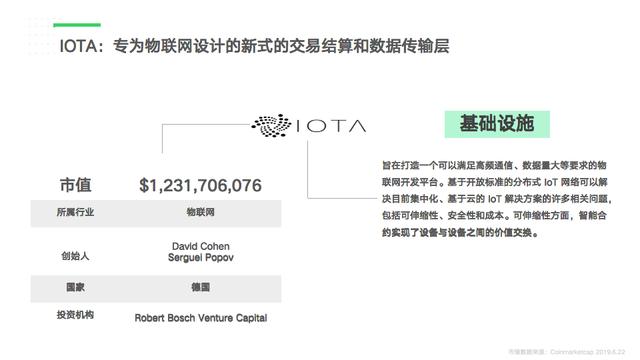Click the 所属行业 row label
The width and height of the screenshot is (640, 360).
click(75, 212)
